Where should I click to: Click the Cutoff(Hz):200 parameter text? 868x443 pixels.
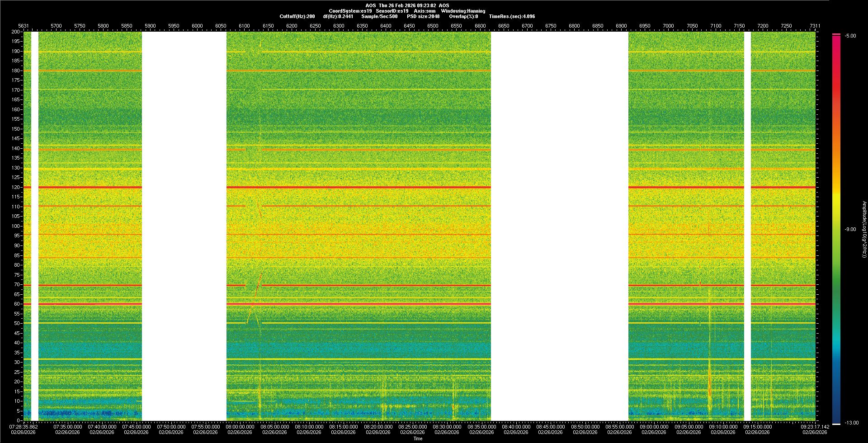[297, 16]
